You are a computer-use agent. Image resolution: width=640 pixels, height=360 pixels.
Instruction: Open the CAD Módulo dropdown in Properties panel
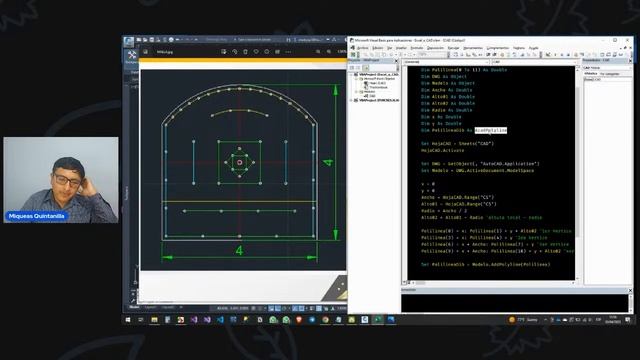[x=607, y=68]
